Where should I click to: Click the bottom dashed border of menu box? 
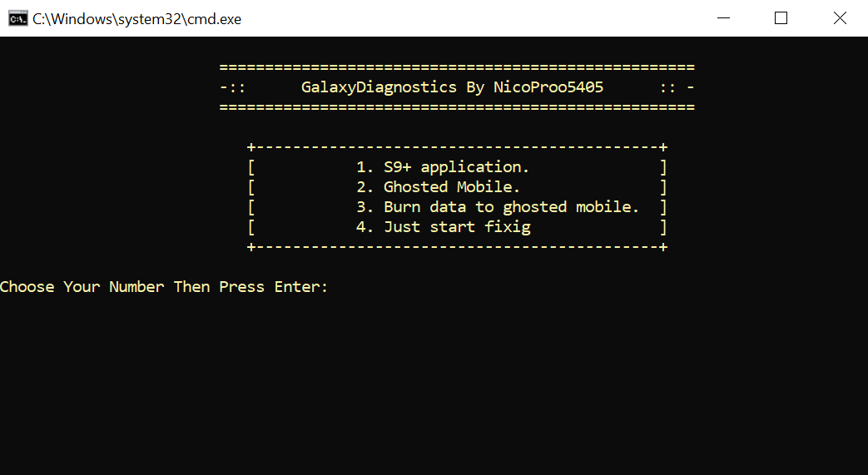point(457,247)
